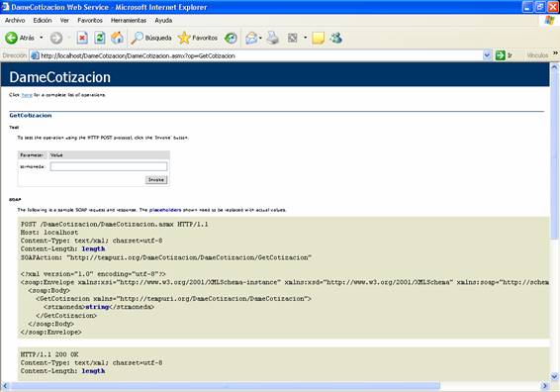560x392 pixels.
Task: Follow the 'here' operations list link
Action: click(x=27, y=95)
